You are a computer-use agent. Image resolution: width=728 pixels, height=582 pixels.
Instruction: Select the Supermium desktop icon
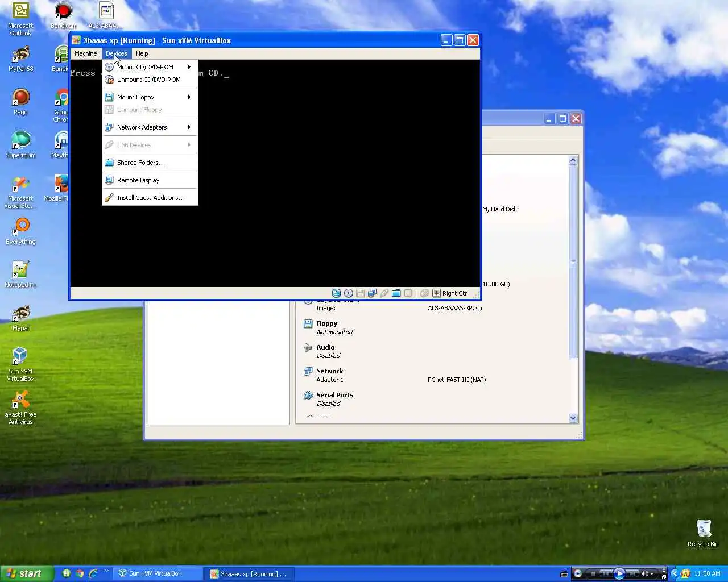tap(20, 145)
